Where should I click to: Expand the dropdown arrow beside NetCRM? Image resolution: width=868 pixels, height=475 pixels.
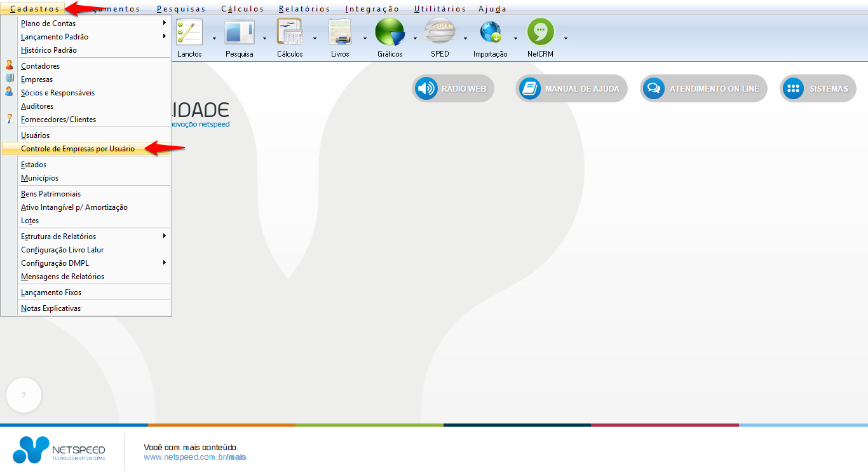(x=566, y=38)
